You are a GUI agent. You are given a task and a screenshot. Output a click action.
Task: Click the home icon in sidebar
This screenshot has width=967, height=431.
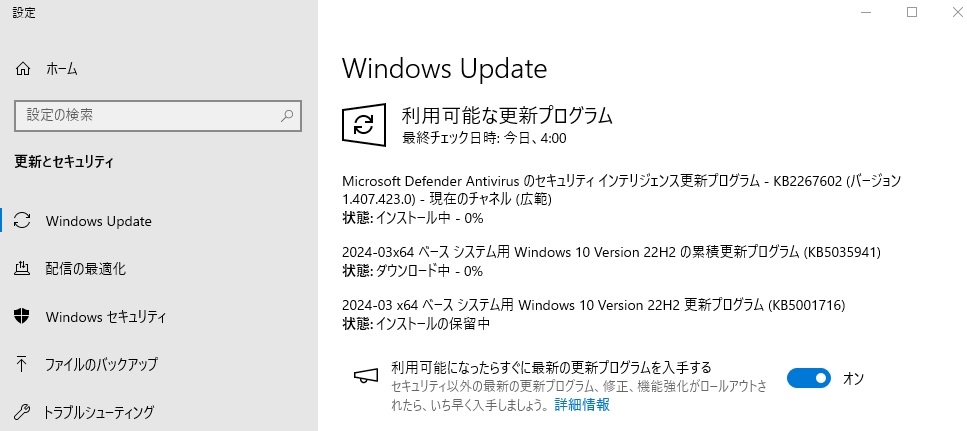24,70
